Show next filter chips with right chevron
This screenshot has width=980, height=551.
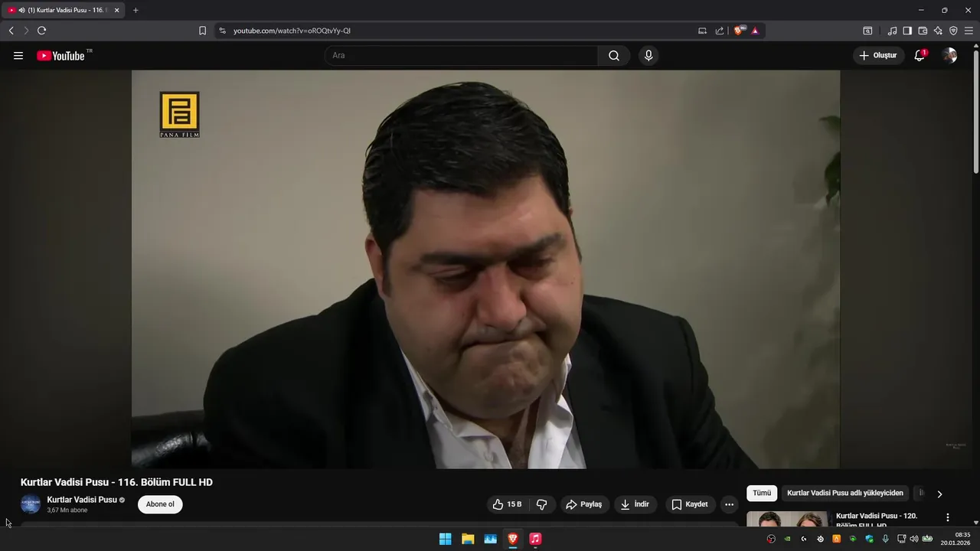[939, 494]
